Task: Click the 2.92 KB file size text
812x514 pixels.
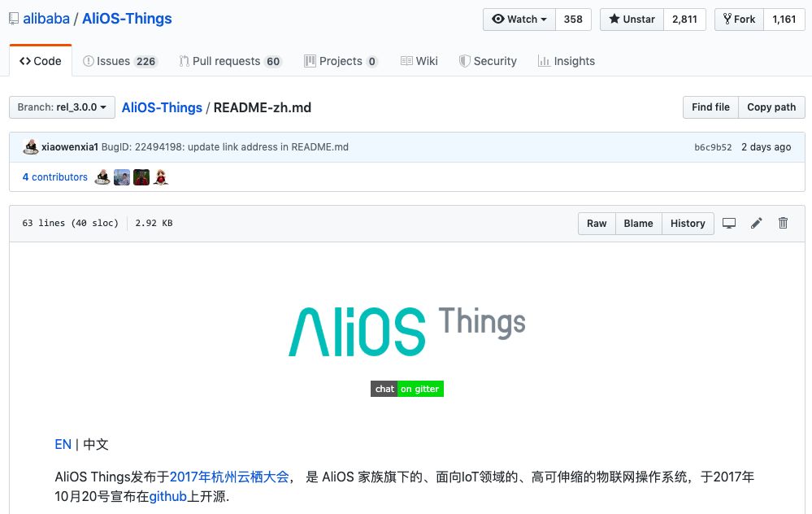Action: click(154, 224)
